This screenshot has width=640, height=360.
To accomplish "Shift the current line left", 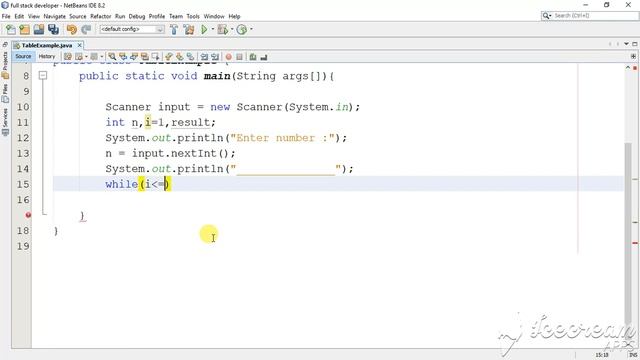I will point(204,57).
